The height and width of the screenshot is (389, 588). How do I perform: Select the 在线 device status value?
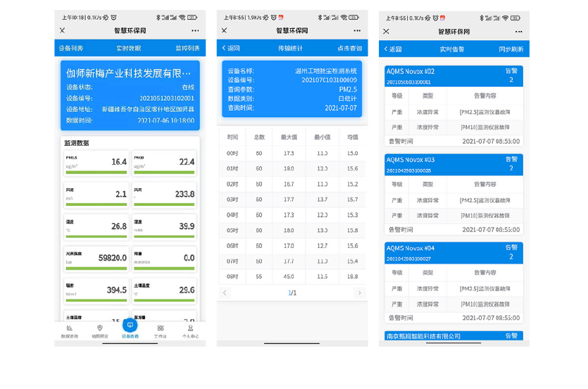(x=188, y=87)
